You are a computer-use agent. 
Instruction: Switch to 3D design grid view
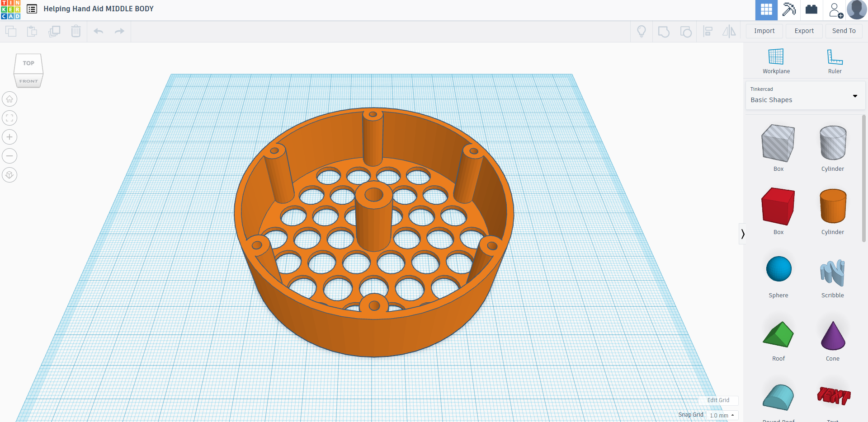click(766, 10)
